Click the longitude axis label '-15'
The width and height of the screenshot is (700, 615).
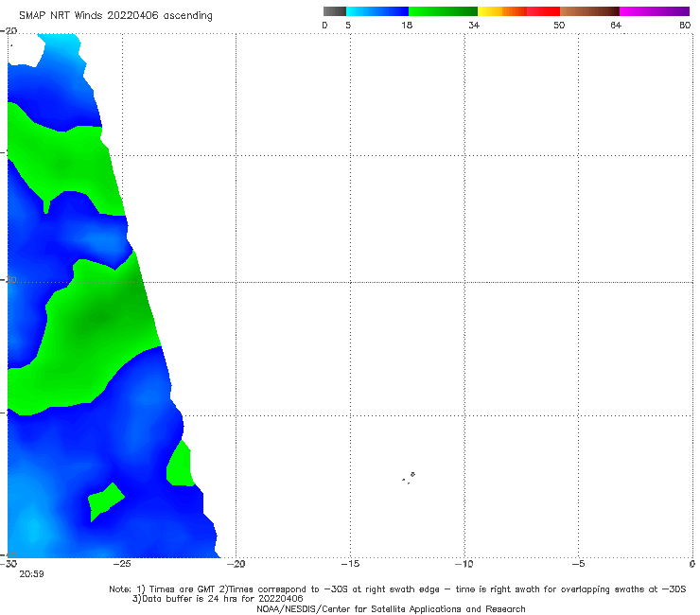pos(350,564)
